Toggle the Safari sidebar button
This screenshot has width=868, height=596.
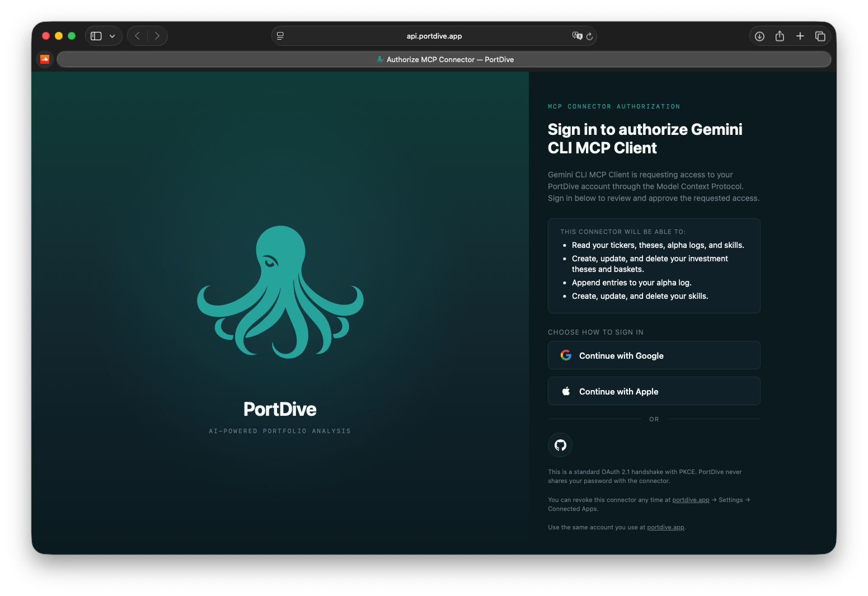pyautogui.click(x=96, y=36)
